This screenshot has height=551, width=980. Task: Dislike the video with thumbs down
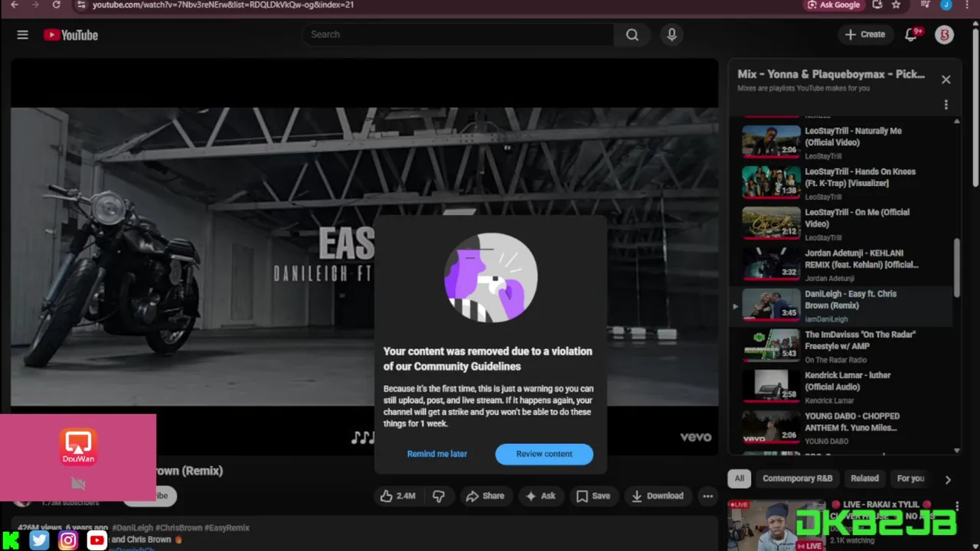point(439,496)
